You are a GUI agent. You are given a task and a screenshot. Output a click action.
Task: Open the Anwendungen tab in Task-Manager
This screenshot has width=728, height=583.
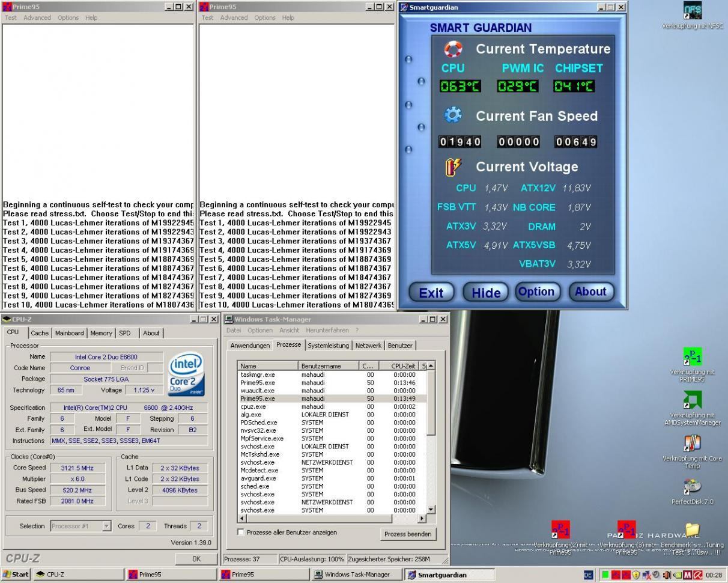point(250,346)
